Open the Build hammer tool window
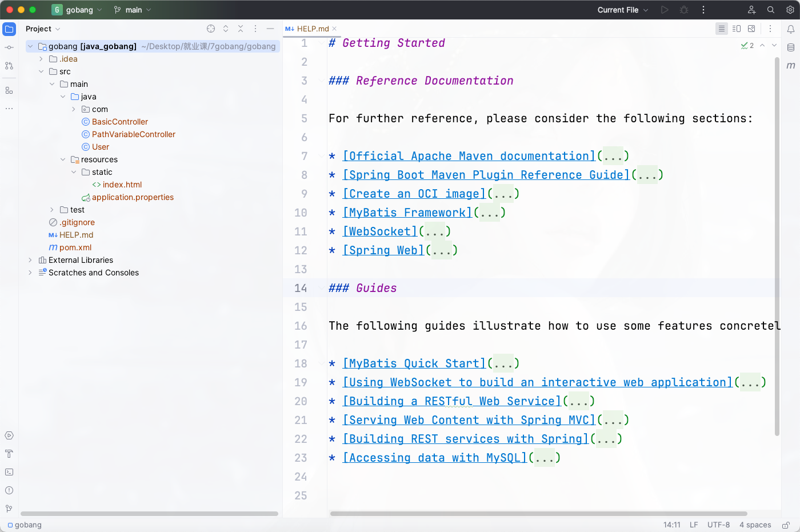800x532 pixels. point(9,454)
